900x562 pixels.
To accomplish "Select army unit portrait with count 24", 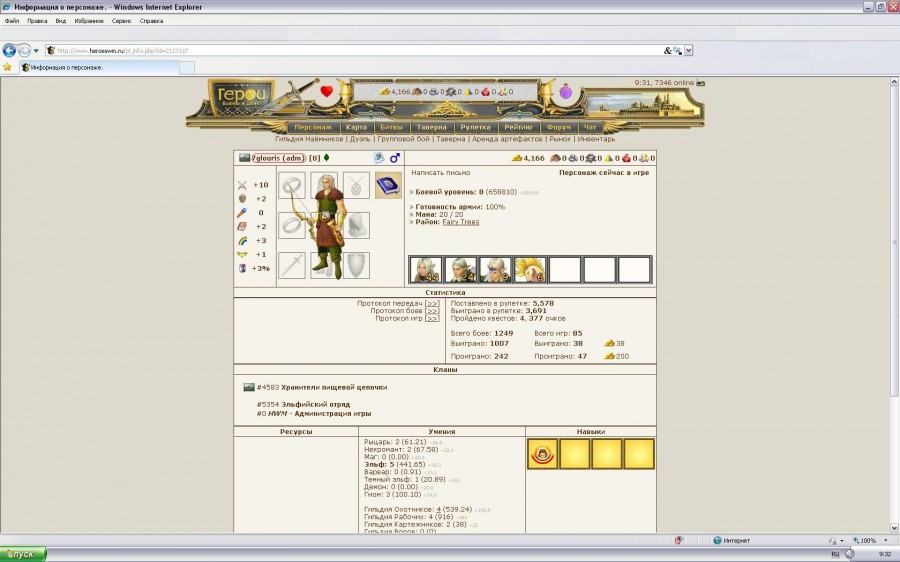I will click(x=460, y=270).
